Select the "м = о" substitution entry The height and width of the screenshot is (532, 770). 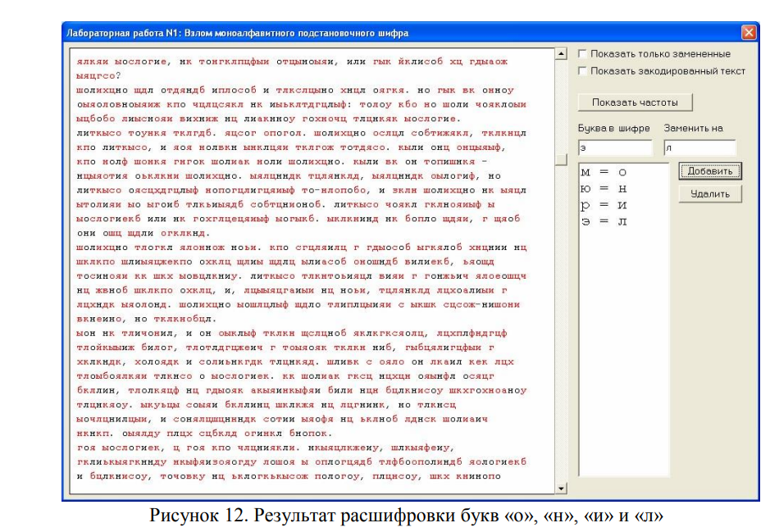pos(604,173)
